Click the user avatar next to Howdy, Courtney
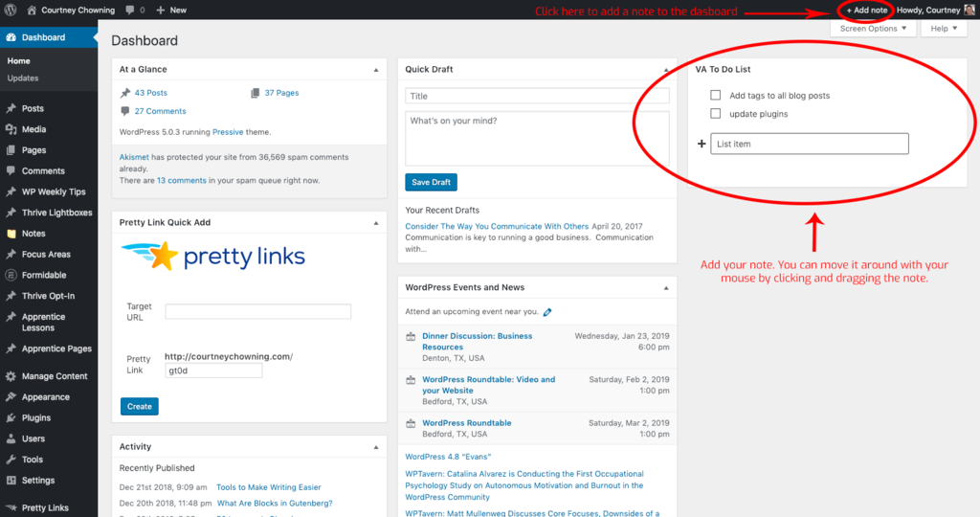 click(969, 10)
